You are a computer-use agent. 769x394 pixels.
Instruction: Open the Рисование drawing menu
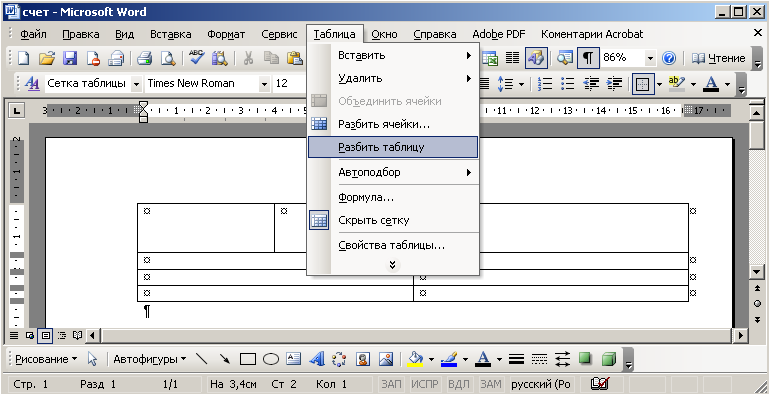(x=46, y=359)
